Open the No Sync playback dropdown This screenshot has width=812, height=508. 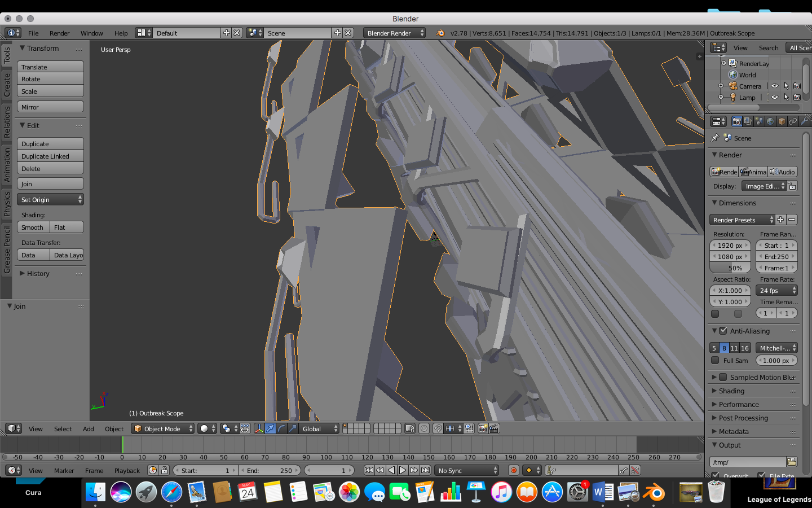[467, 470]
